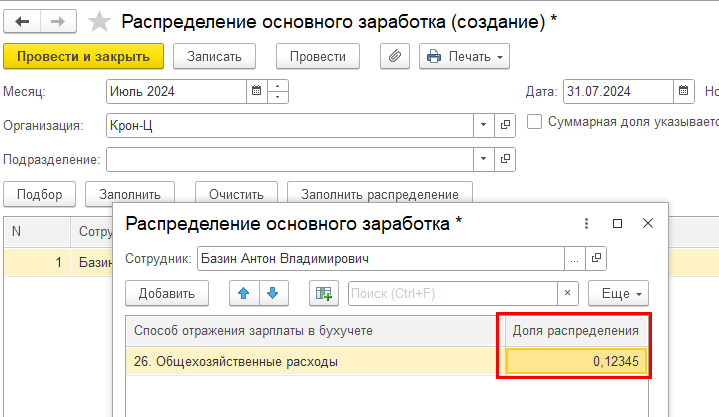Viewport: 719px width, 417px height.
Task: Open attached files with paperclip icon
Action: pyautogui.click(x=395, y=56)
